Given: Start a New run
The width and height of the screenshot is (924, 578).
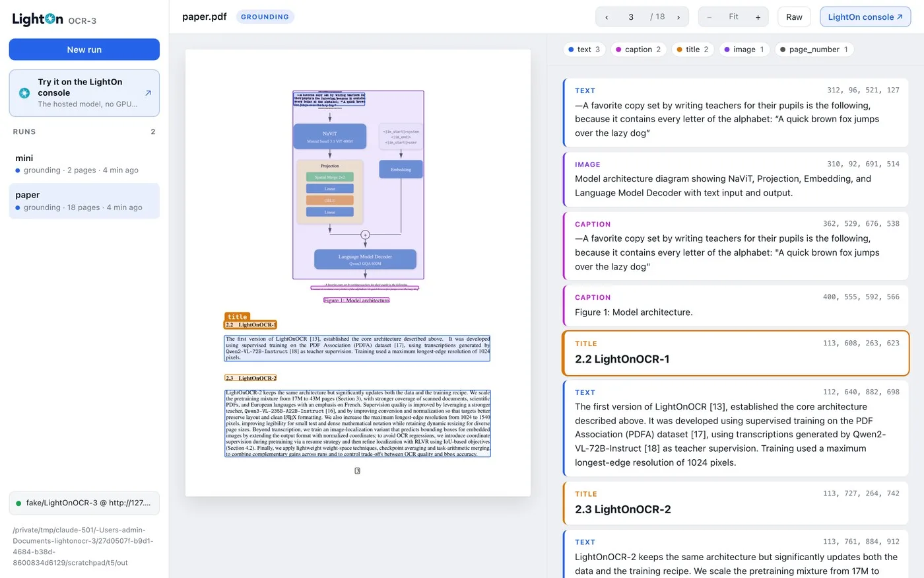Looking at the screenshot, I should tap(84, 50).
